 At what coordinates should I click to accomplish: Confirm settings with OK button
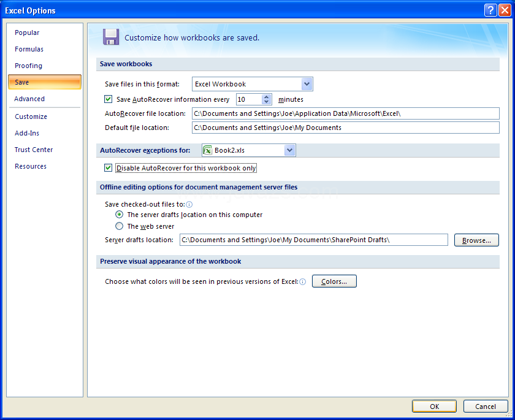(x=434, y=407)
